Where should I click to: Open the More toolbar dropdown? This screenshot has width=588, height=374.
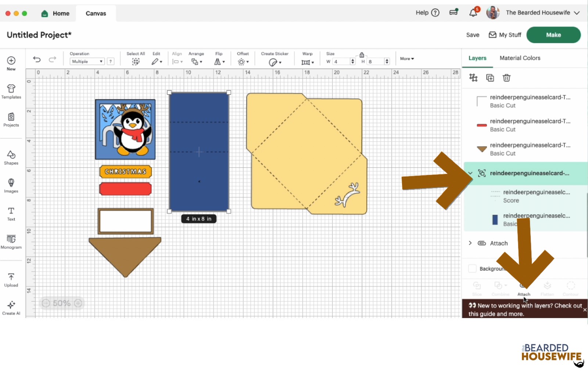tap(407, 58)
